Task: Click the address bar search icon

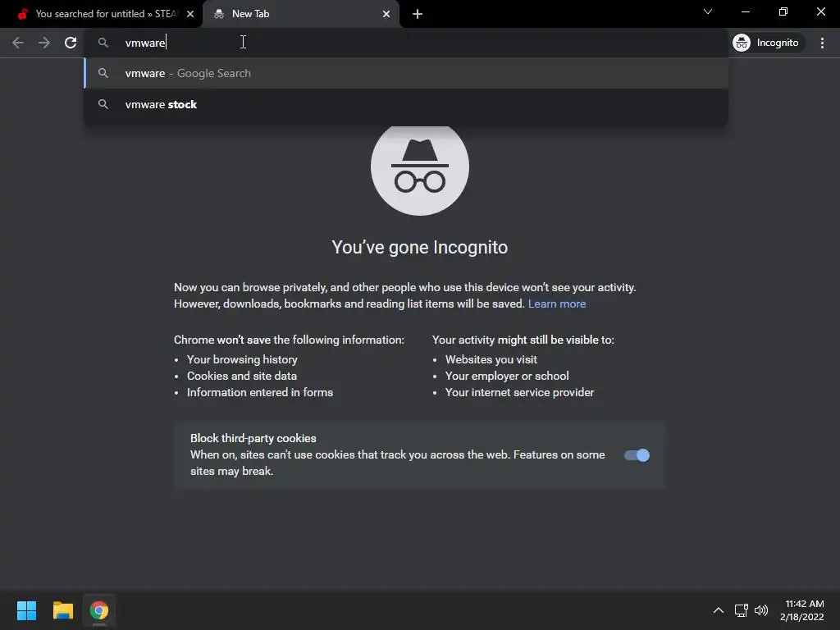Action: pyautogui.click(x=103, y=43)
